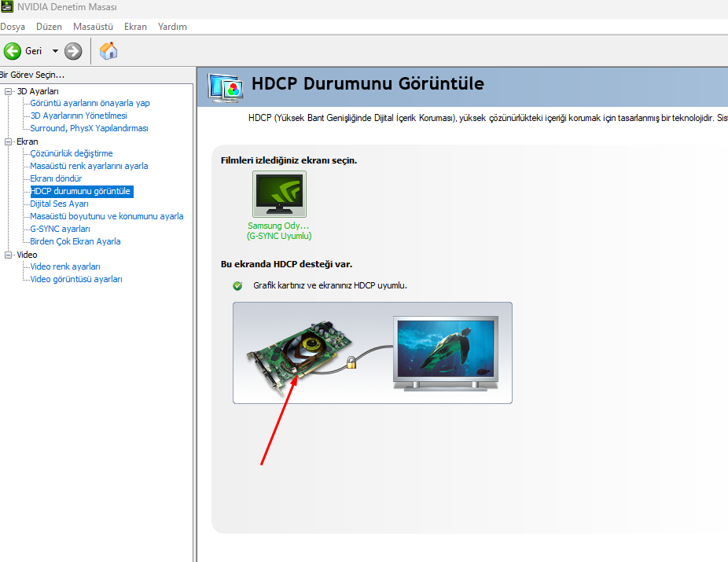Click the 'Bir Görev Seçin...' panel header
Image resolution: width=728 pixels, height=562 pixels.
(x=32, y=75)
